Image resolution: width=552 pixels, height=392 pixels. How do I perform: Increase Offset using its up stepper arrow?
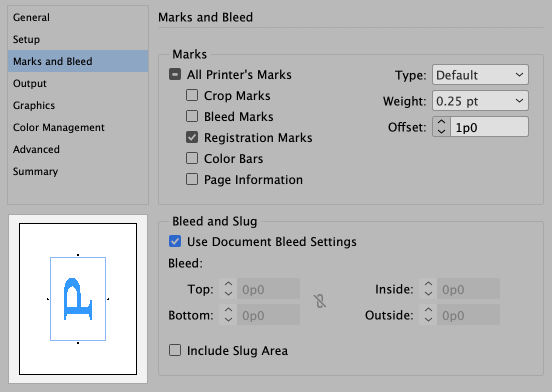point(440,122)
